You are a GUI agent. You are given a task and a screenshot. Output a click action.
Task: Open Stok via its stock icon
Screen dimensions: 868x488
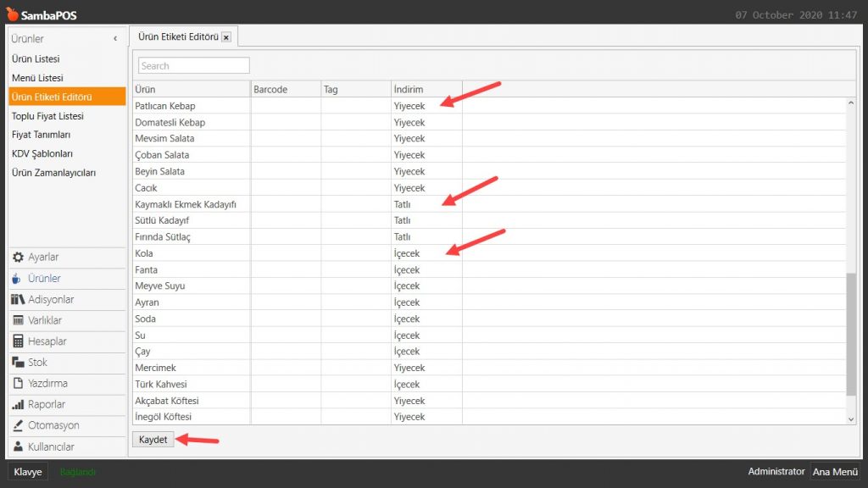18,363
